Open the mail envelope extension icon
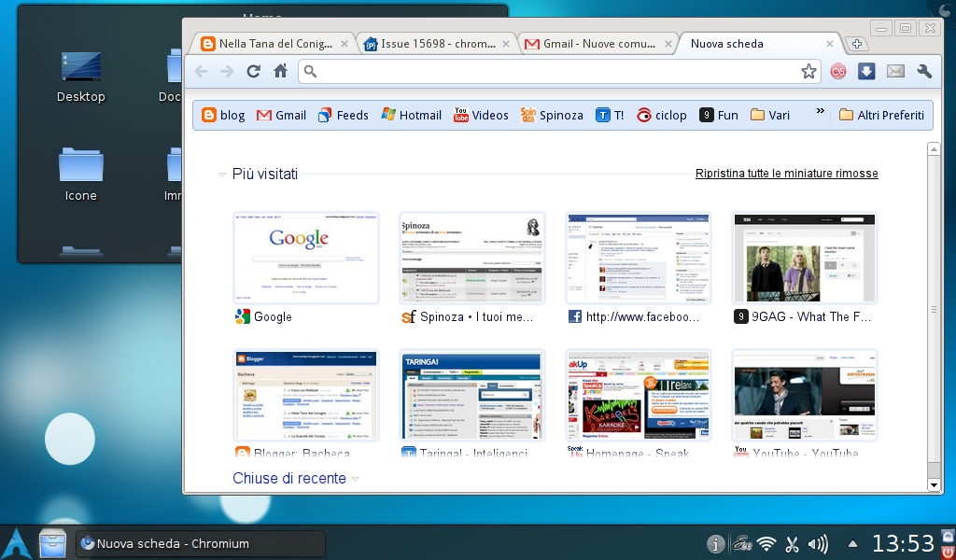The height and width of the screenshot is (560, 956). (x=895, y=71)
